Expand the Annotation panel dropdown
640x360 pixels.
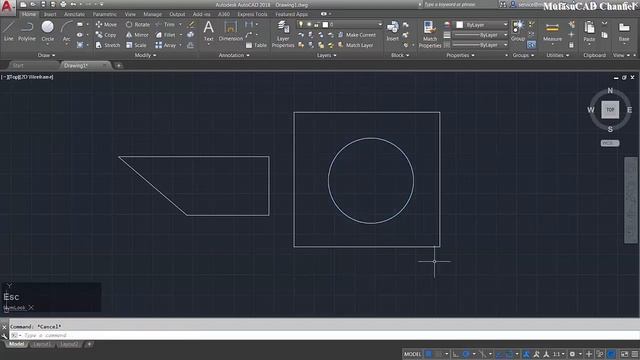click(234, 55)
